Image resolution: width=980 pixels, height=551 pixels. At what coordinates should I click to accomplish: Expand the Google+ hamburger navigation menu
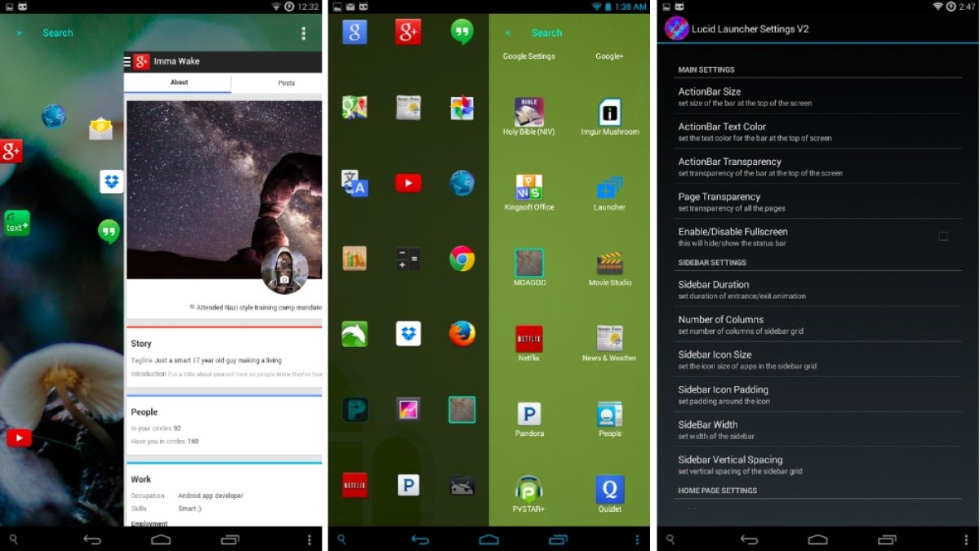pos(127,61)
